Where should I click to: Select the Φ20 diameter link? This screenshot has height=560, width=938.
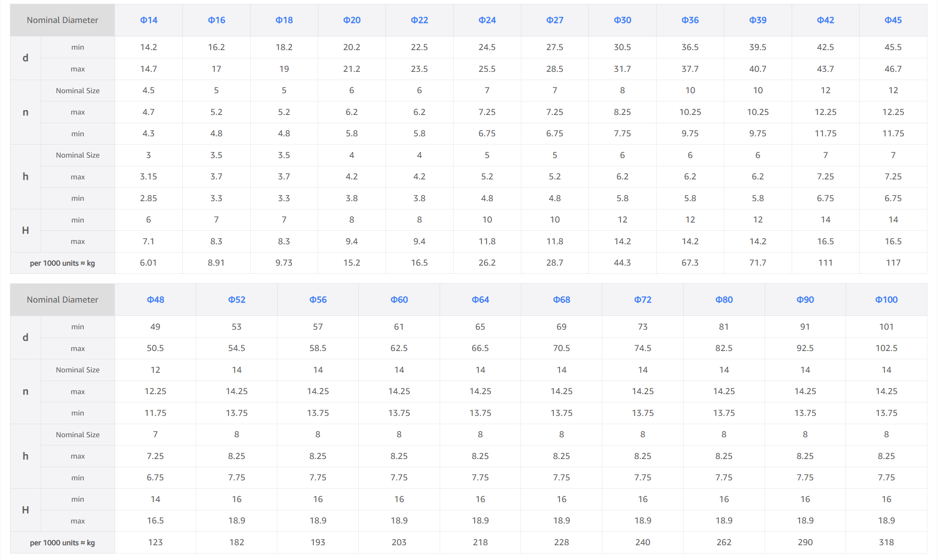(352, 20)
